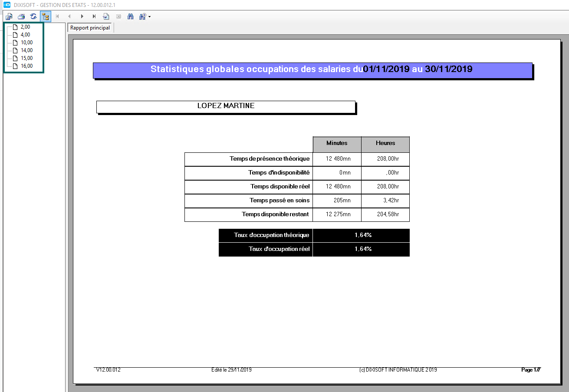Choose the 15,00 group tree entry
Viewport: 569px width, 392px height.
pyautogui.click(x=26, y=58)
